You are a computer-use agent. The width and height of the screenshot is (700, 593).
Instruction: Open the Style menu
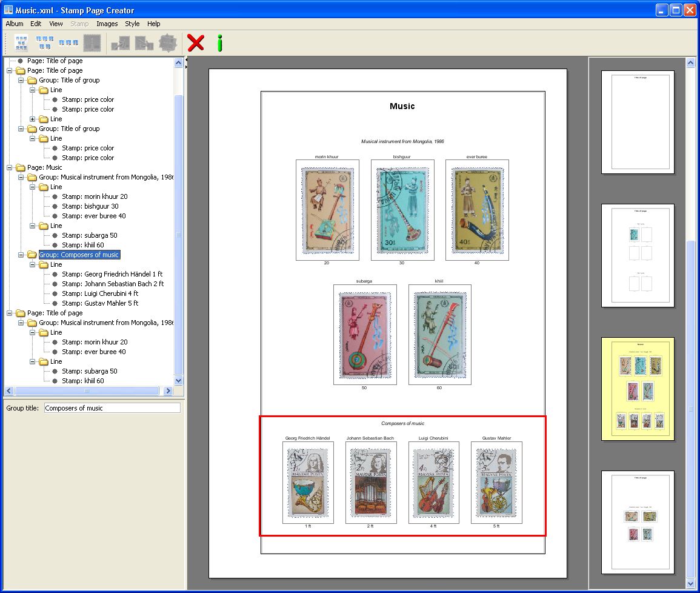point(132,24)
